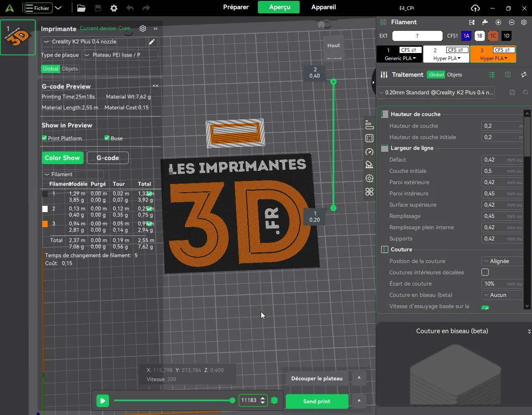Open the supports side tab
532x415 pixels.
coord(369,165)
